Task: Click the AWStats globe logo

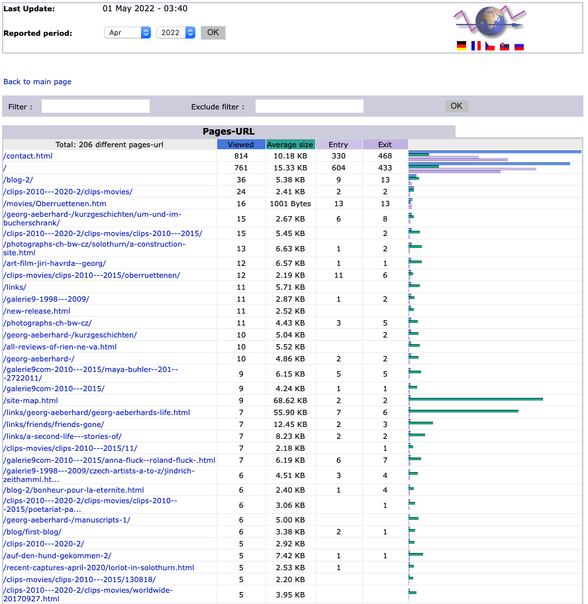Action: [x=490, y=21]
